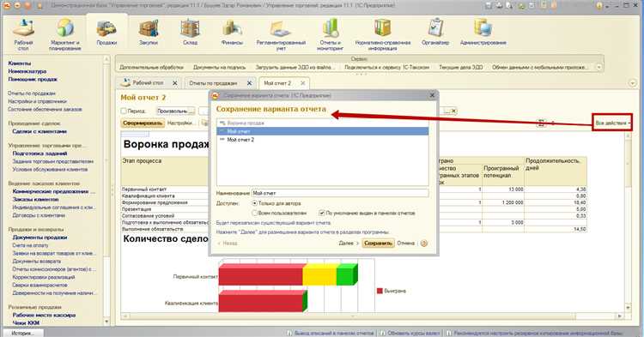
Task: Open the Закупки section icon
Action: tap(149, 28)
